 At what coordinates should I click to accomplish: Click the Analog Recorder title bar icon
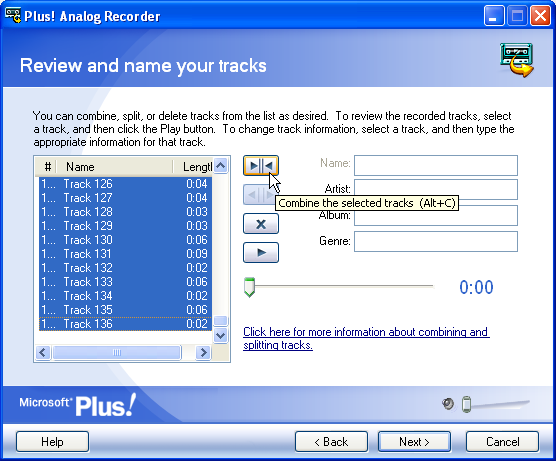tap(13, 16)
